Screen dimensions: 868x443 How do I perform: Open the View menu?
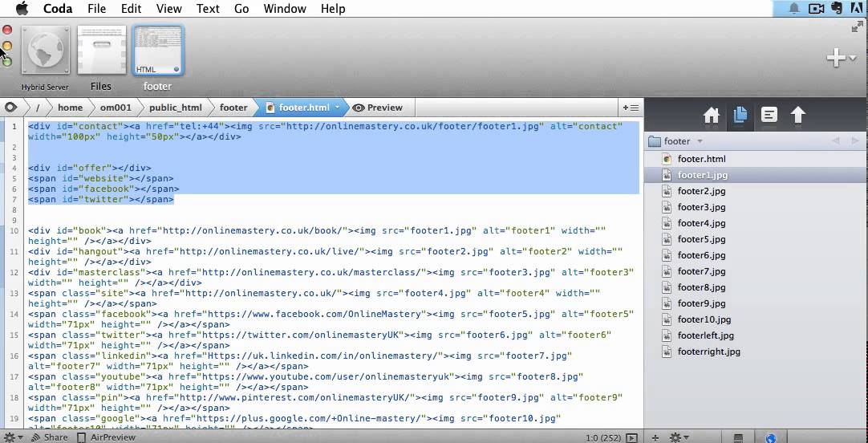coord(168,8)
